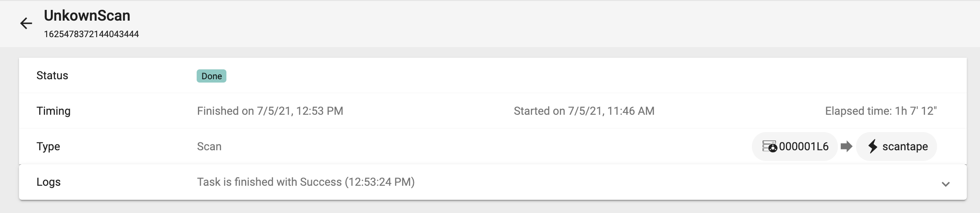Click the Scan type value
The width and height of the screenshot is (980, 213).
click(209, 147)
